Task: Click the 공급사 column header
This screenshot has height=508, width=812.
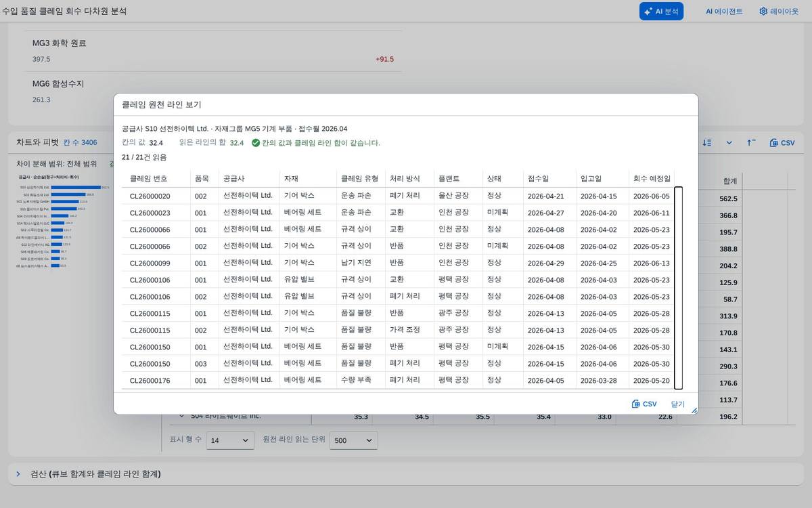Action: point(249,179)
